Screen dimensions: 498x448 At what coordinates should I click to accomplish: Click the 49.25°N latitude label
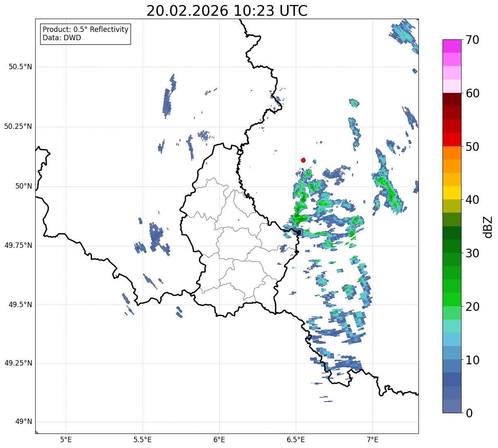click(x=18, y=363)
